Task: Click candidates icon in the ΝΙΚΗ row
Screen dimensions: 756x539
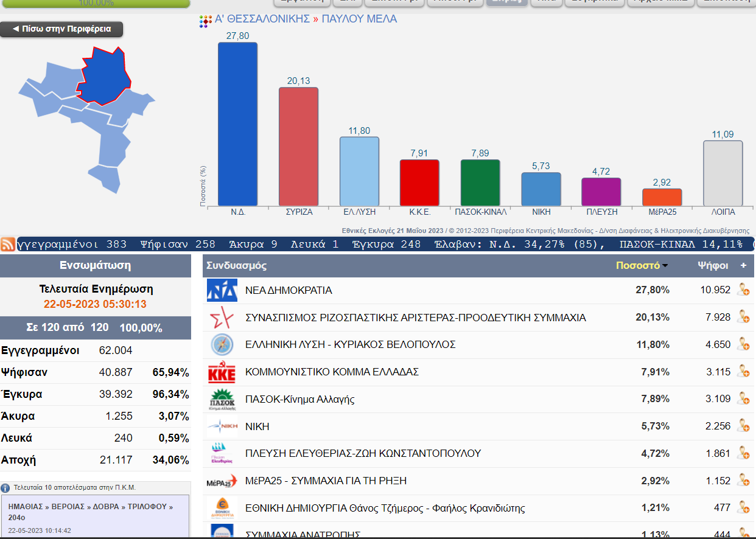Action: (x=743, y=426)
